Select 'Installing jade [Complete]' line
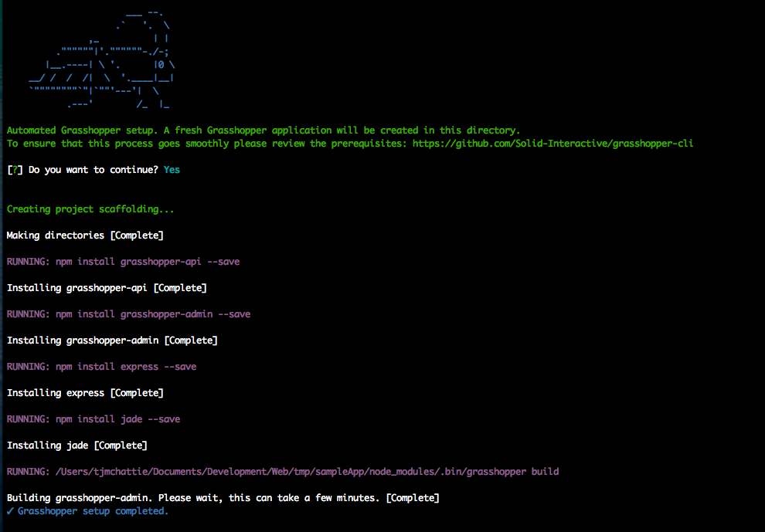The width and height of the screenshot is (765, 532). 77,446
